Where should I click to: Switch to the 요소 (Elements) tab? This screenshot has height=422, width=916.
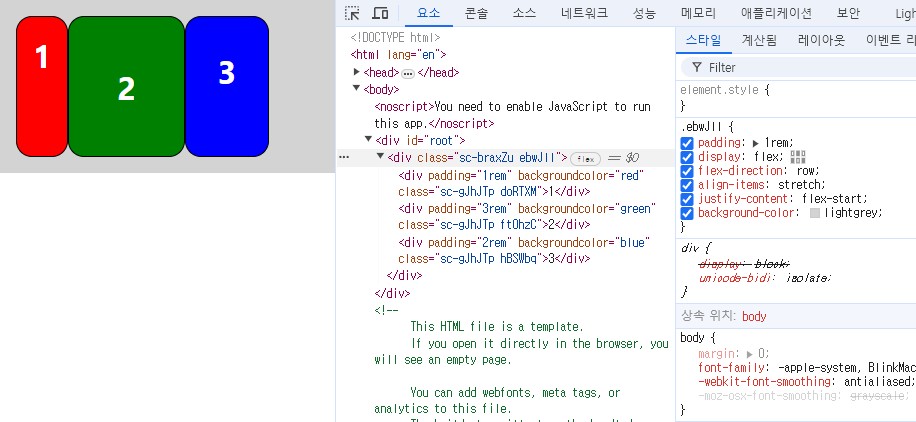coord(428,13)
